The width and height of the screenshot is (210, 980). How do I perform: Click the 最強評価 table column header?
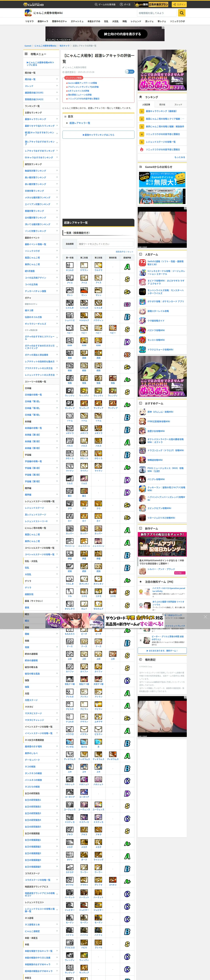point(127,258)
